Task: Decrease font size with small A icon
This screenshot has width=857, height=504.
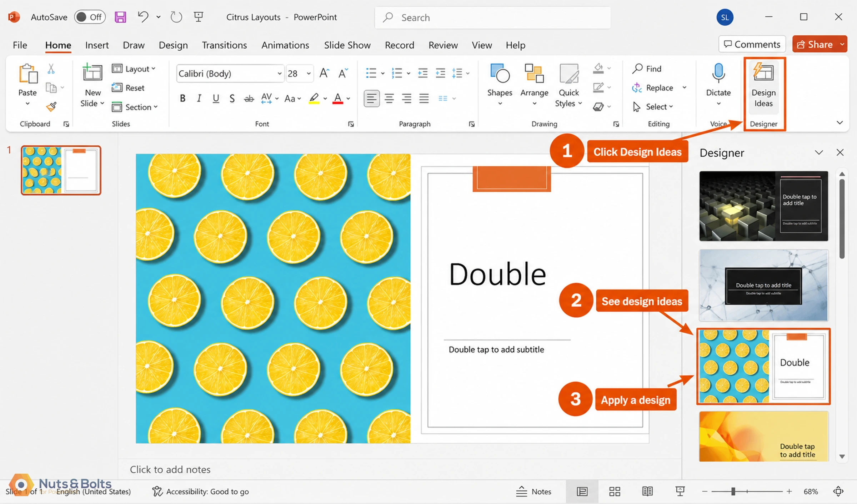Action: pos(343,73)
